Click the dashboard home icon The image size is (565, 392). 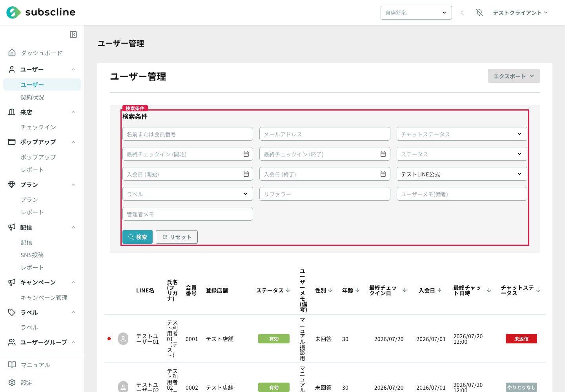(x=12, y=53)
